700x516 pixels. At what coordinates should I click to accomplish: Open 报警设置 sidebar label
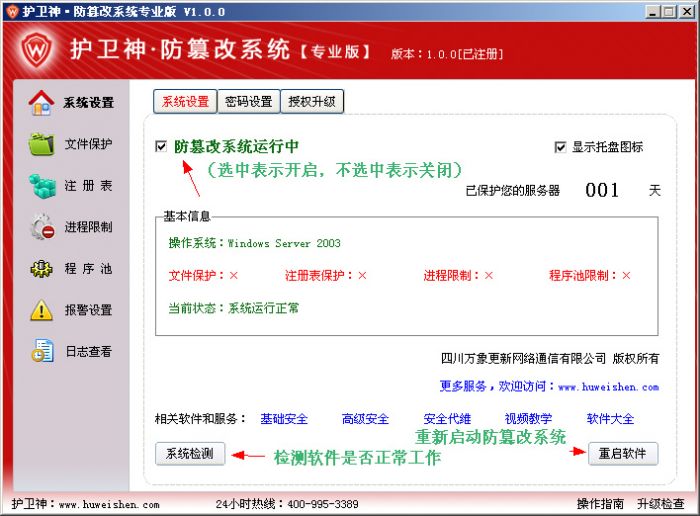[88, 310]
